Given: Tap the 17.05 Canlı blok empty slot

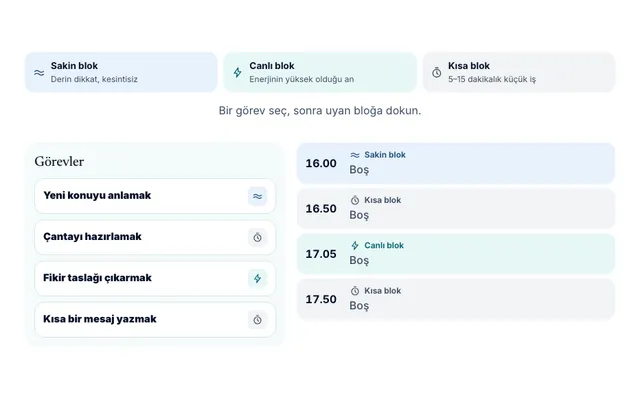Looking at the screenshot, I should click(x=456, y=253).
